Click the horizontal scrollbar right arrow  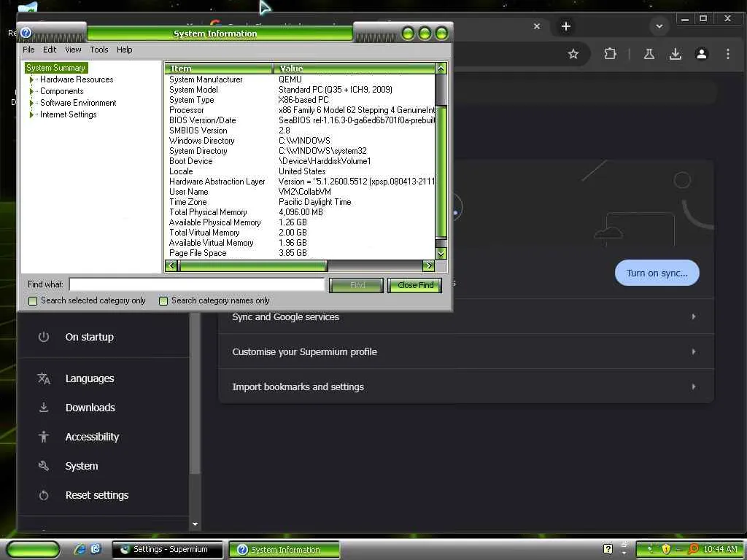click(x=428, y=265)
